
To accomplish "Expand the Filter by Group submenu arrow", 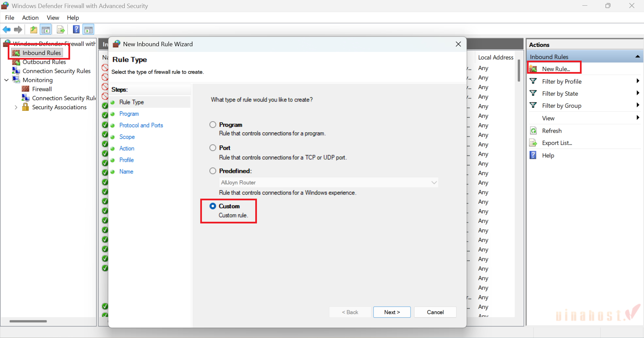I will [x=638, y=105].
